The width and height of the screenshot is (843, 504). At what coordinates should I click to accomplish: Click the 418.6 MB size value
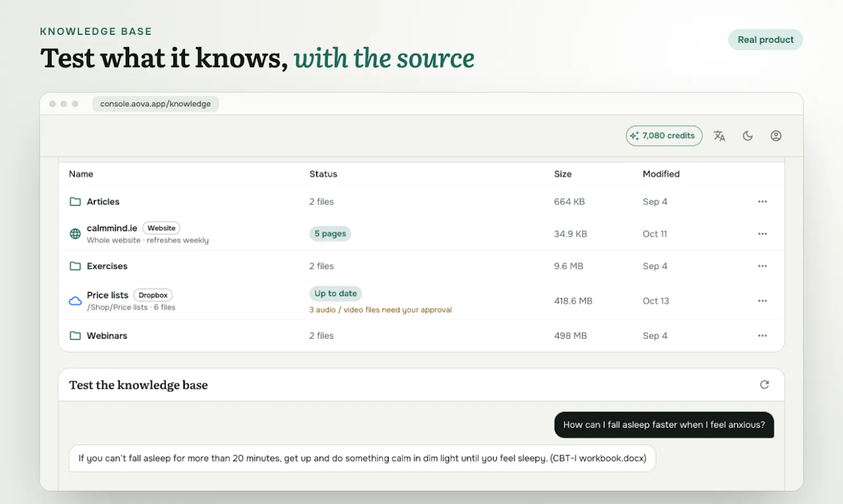(x=573, y=301)
